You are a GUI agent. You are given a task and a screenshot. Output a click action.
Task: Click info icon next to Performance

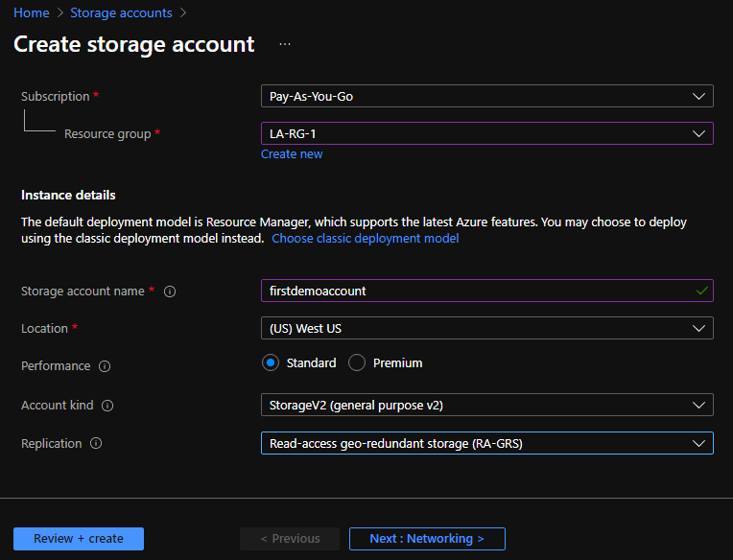click(x=105, y=366)
